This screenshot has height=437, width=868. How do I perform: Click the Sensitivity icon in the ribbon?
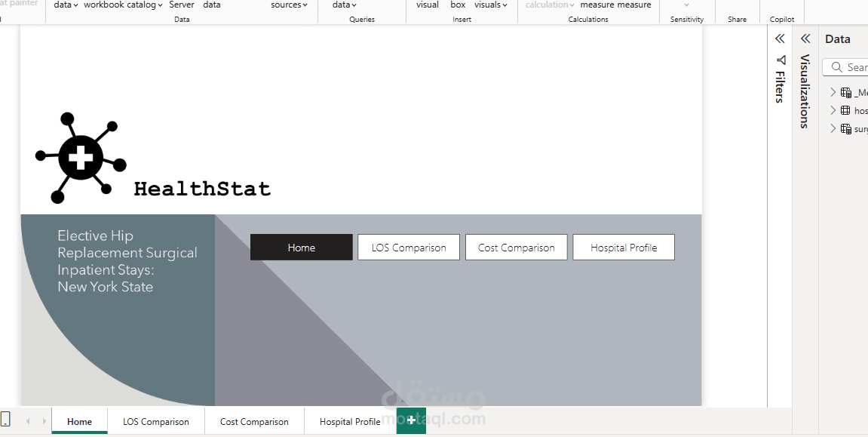[686, 11]
